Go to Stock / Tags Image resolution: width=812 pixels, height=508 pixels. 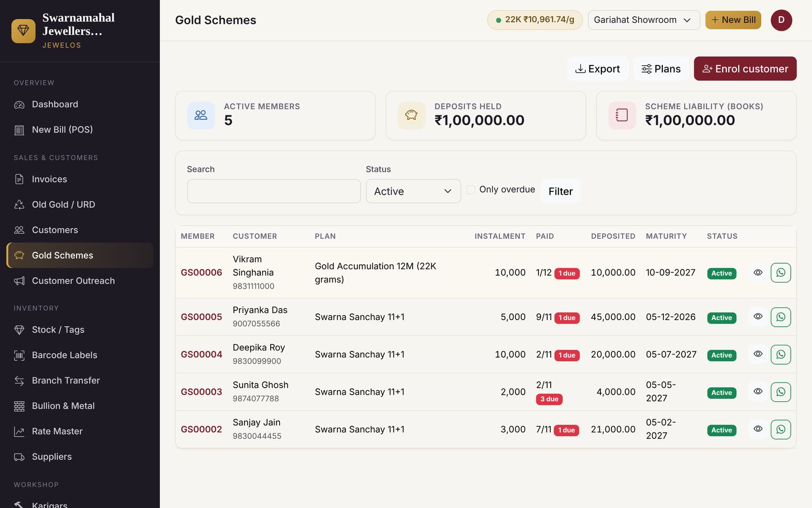[80, 330]
